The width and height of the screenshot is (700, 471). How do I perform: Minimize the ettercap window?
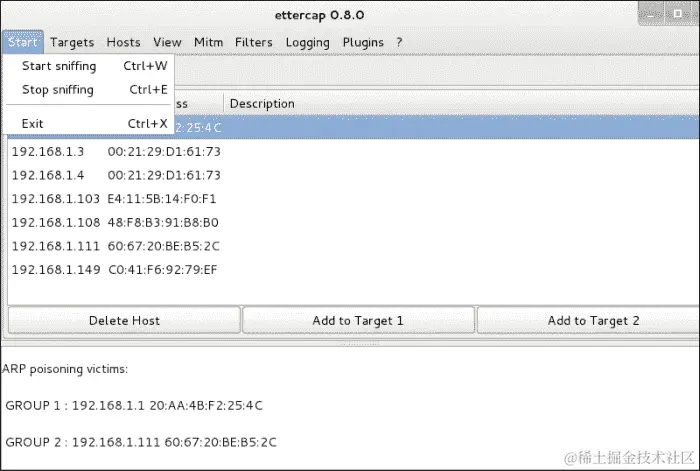pos(651,14)
